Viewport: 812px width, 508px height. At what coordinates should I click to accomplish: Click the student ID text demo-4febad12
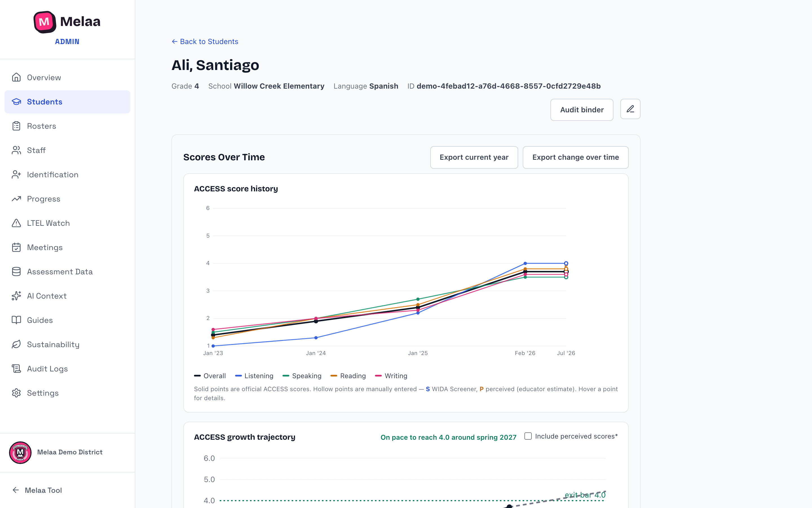[508, 86]
